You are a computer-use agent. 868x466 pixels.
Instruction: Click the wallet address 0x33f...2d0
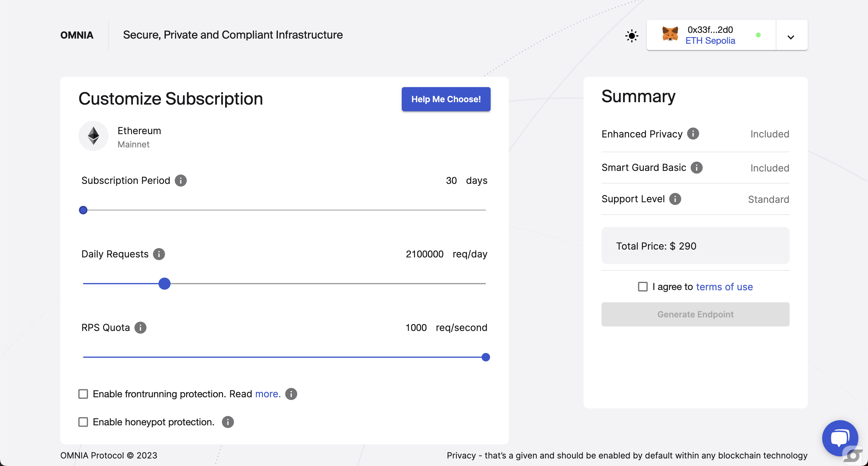click(710, 30)
